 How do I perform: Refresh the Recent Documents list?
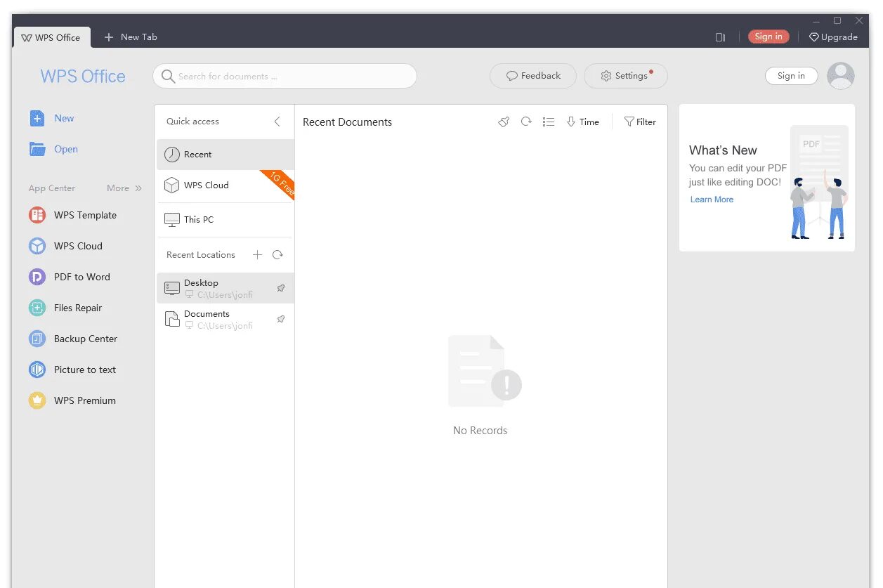[x=526, y=122]
